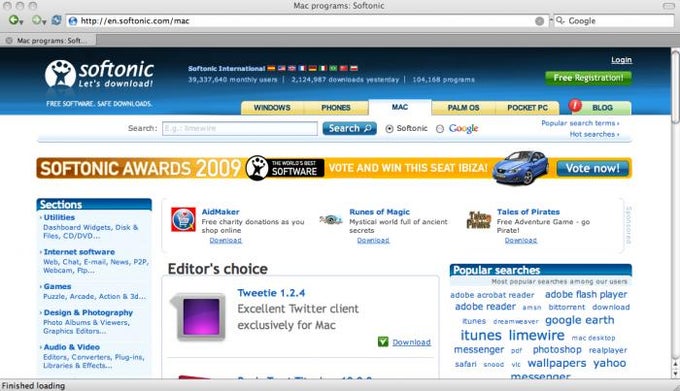Click the Softonic mascot logo
This screenshot has height=391, width=680.
coord(61,74)
